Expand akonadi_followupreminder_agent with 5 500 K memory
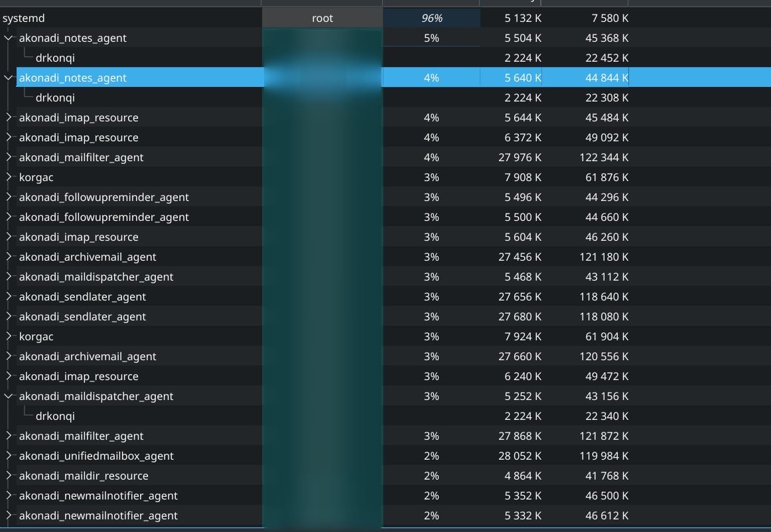Screen dimensions: 771x532 click(9, 217)
